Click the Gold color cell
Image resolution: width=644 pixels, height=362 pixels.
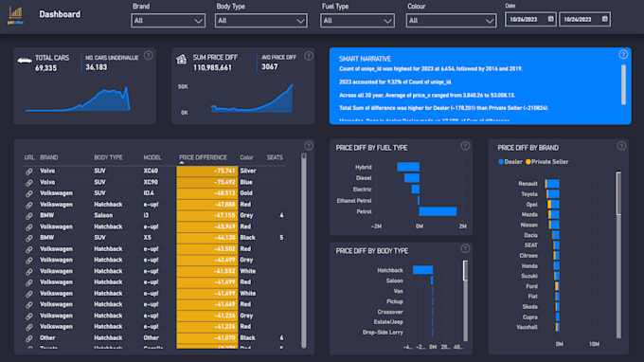click(x=246, y=193)
